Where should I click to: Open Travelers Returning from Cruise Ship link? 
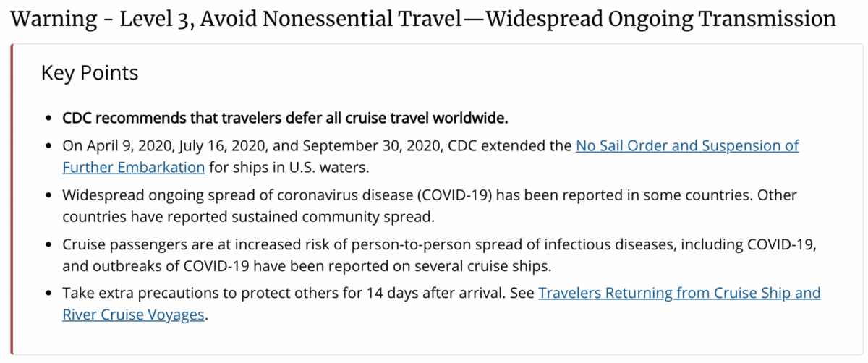tap(679, 293)
